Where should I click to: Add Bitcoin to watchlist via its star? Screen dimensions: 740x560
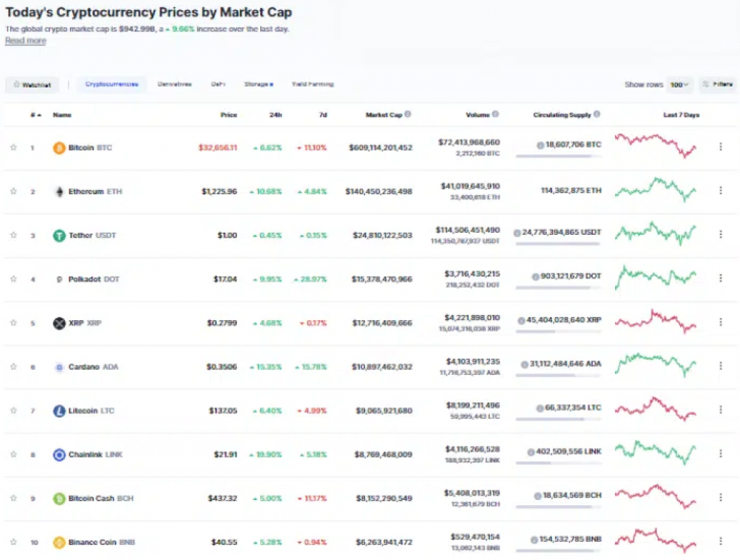click(13, 147)
